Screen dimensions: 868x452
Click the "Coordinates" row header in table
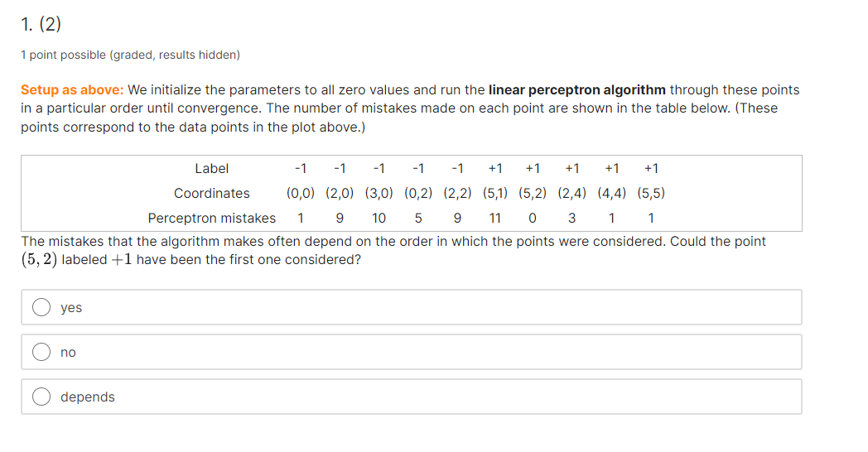click(211, 193)
